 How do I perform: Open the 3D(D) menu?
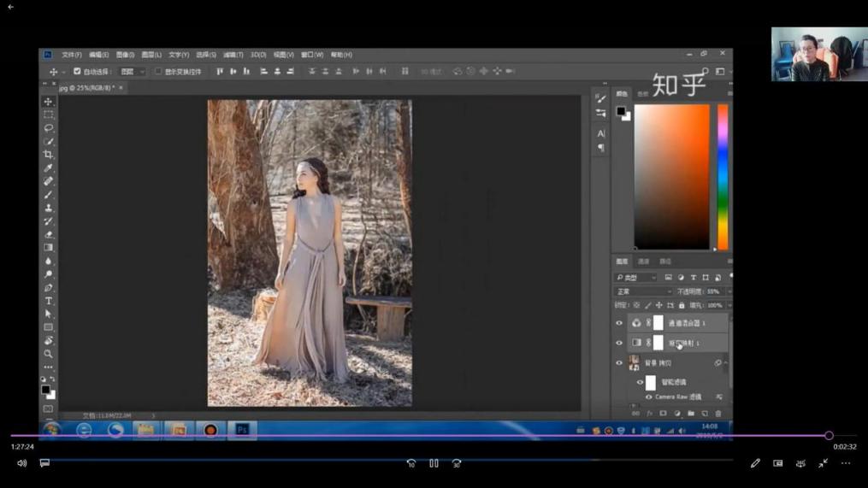tap(258, 55)
